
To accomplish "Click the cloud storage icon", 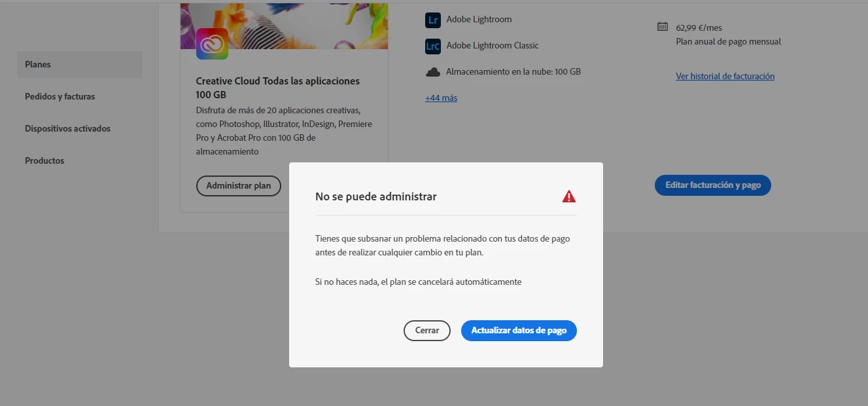I will (x=432, y=72).
